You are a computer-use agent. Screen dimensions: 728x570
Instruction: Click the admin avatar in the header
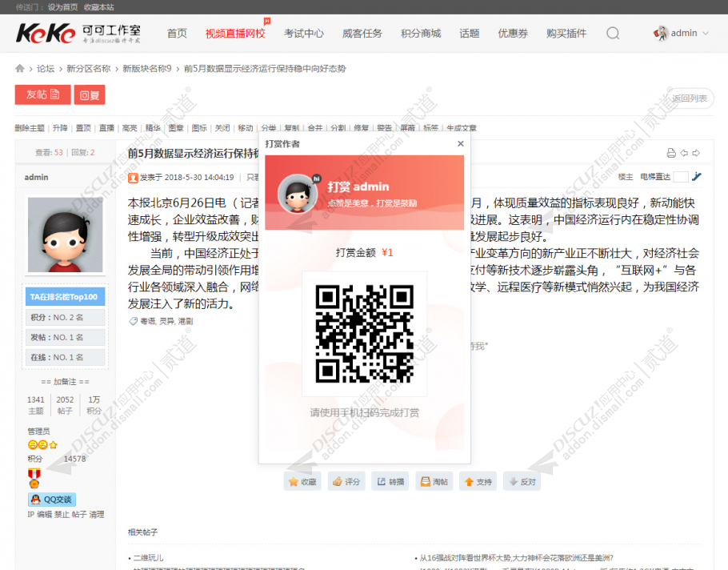(x=661, y=33)
